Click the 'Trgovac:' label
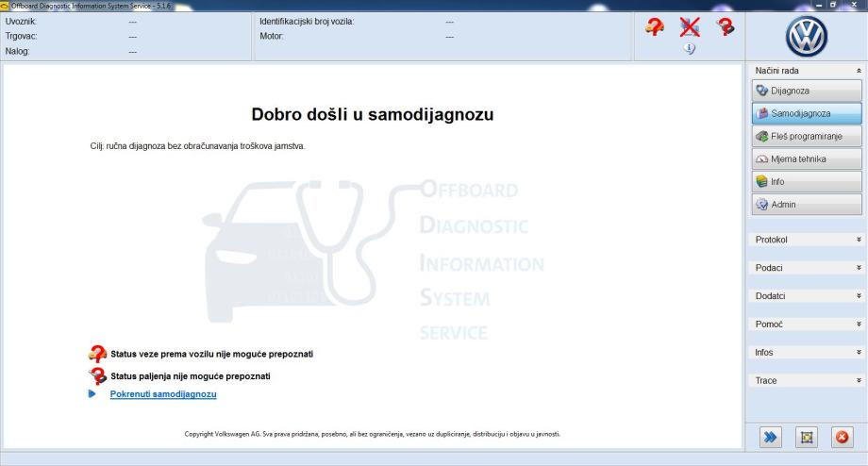This screenshot has height=466, width=868. 21,36
